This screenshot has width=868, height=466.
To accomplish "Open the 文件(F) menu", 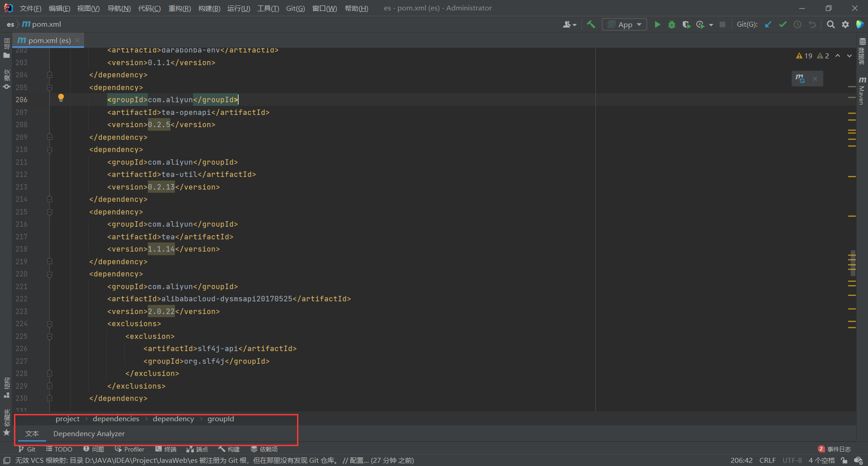I will [30, 8].
